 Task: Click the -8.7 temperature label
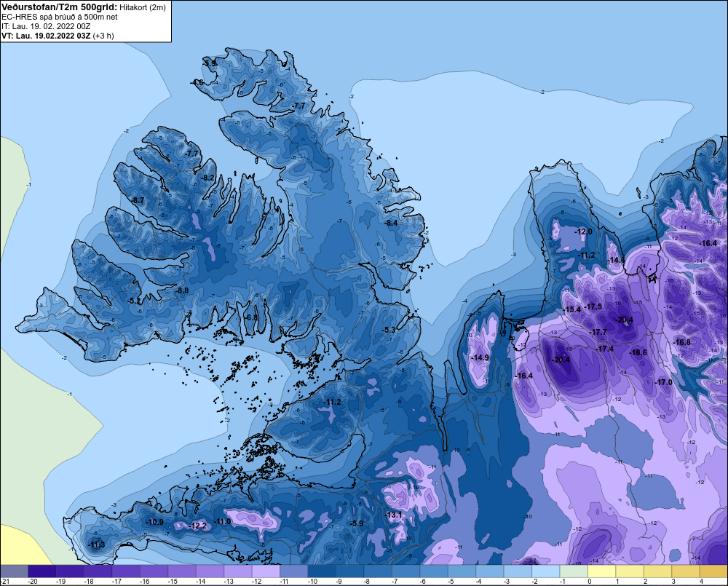coord(137,200)
